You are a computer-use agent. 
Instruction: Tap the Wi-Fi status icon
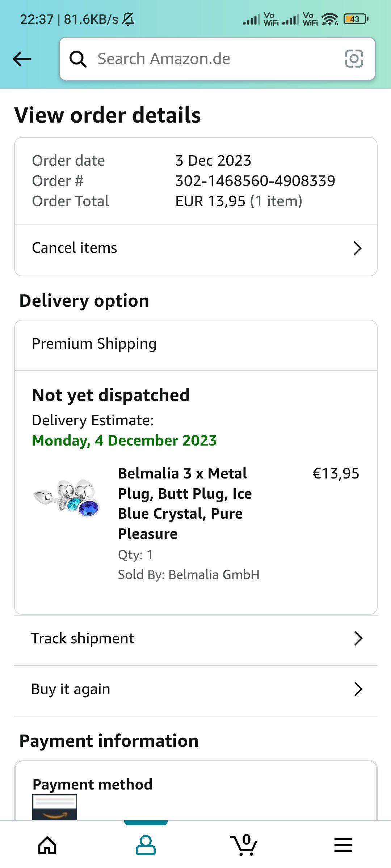[x=329, y=19]
